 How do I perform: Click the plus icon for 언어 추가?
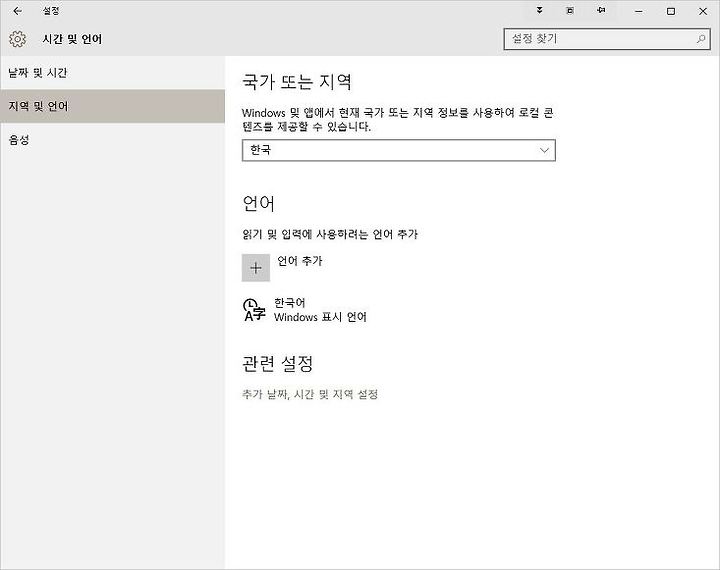(256, 268)
